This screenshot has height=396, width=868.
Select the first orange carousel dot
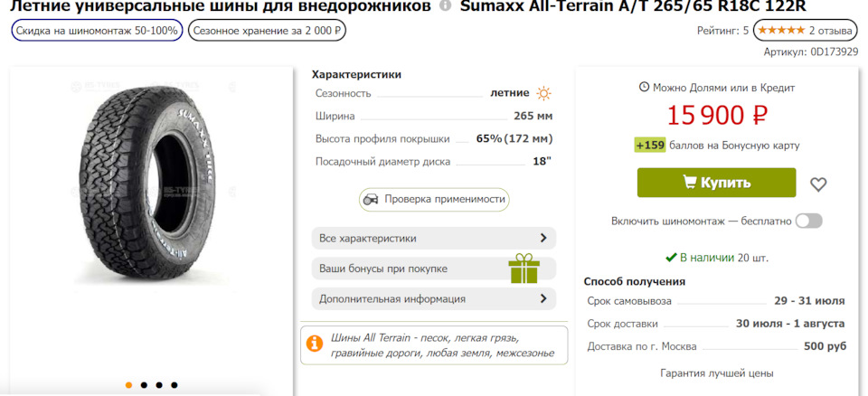pyautogui.click(x=128, y=385)
